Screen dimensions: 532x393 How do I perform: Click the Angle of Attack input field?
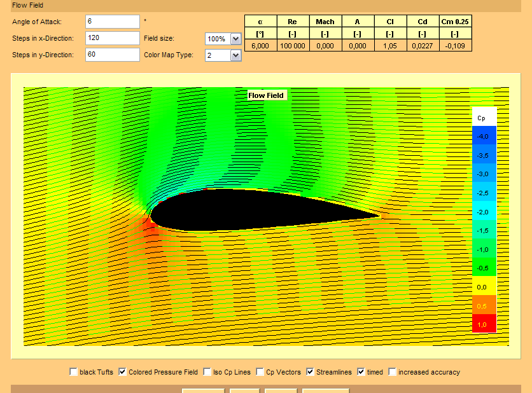pyautogui.click(x=112, y=22)
